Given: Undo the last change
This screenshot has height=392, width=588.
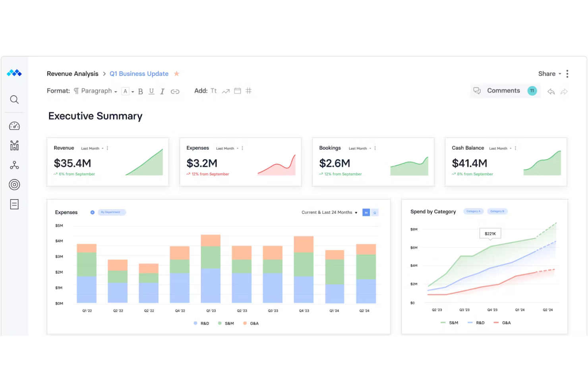Looking at the screenshot, I should [x=551, y=92].
